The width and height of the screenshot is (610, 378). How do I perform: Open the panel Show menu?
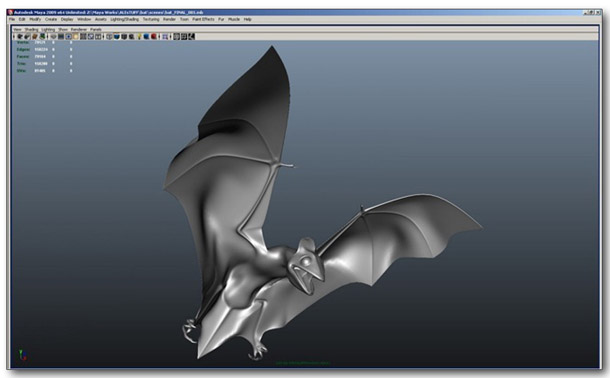pos(63,30)
